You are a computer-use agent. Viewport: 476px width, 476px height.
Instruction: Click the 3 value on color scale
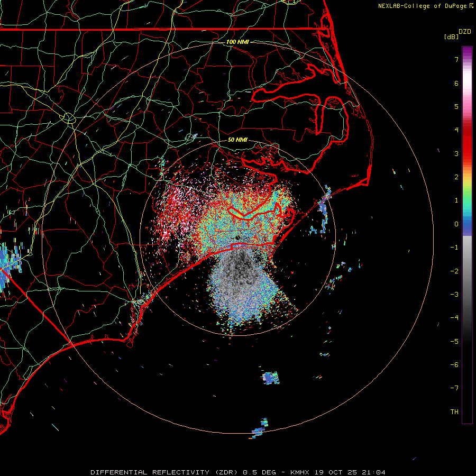[x=456, y=153]
